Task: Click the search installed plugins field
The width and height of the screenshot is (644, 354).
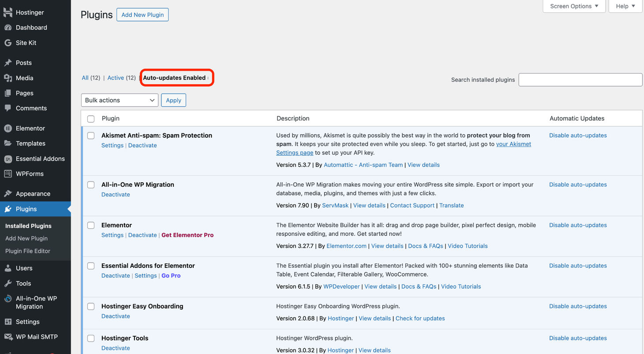Action: pos(580,79)
